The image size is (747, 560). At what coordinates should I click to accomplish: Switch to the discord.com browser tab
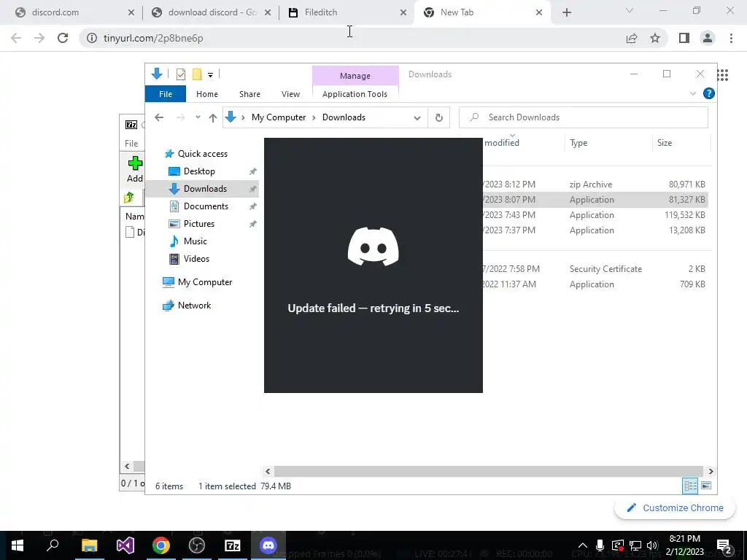(55, 12)
